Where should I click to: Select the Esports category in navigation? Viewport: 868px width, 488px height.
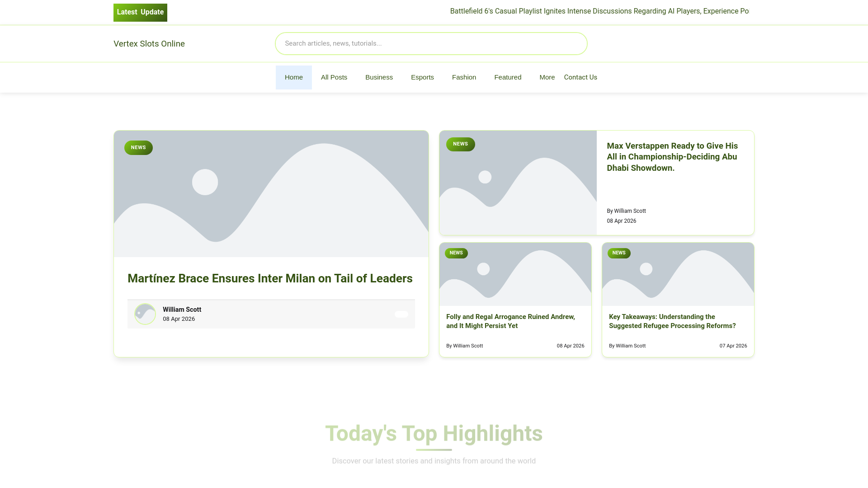422,77
